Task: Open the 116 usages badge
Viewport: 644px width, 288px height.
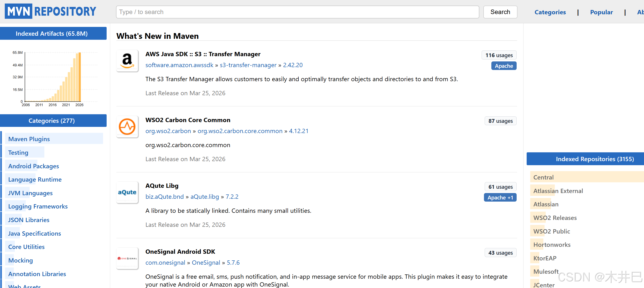Action: (x=499, y=55)
